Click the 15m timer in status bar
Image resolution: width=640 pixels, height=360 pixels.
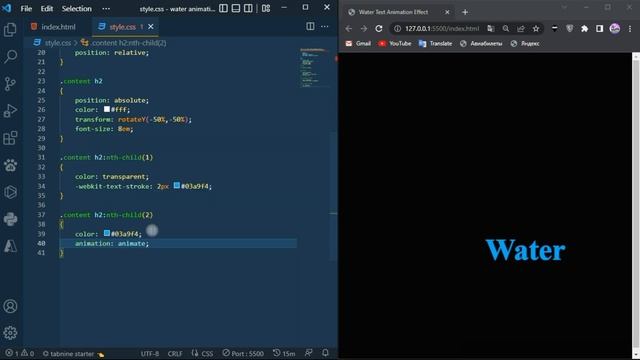[x=284, y=353]
